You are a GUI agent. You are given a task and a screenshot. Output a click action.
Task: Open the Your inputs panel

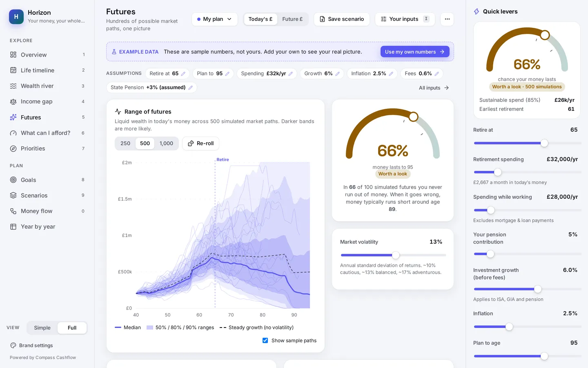click(405, 19)
